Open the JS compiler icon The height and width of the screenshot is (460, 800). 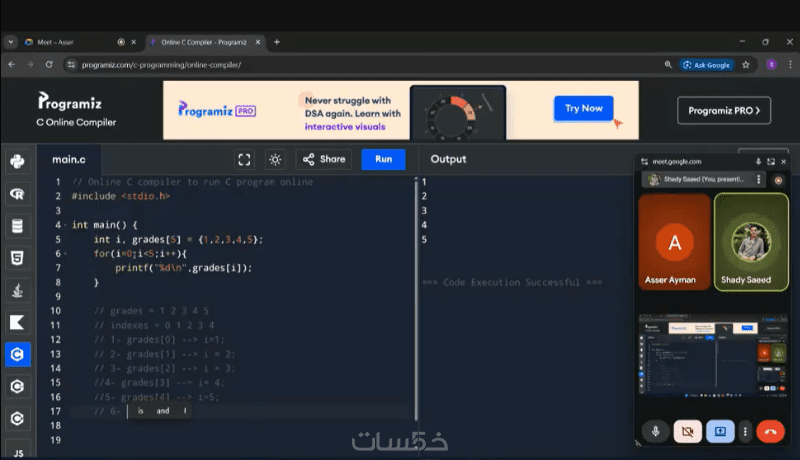point(18,452)
